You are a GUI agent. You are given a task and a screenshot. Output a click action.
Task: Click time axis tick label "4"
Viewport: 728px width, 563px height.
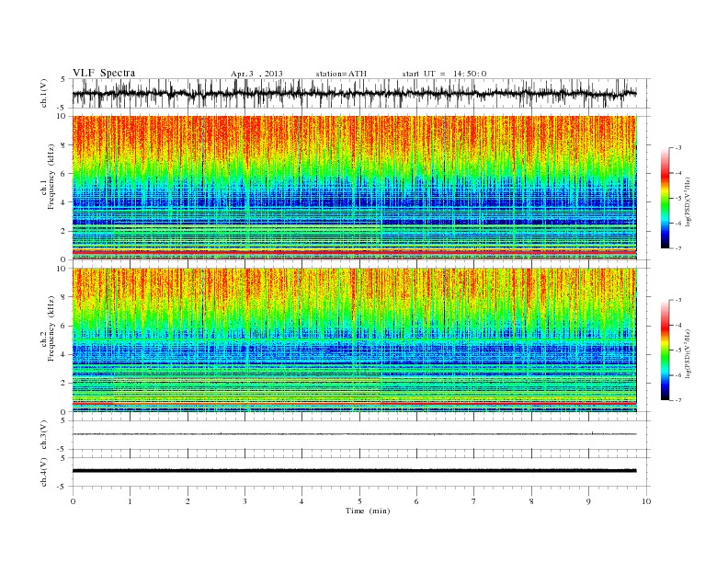tap(301, 501)
